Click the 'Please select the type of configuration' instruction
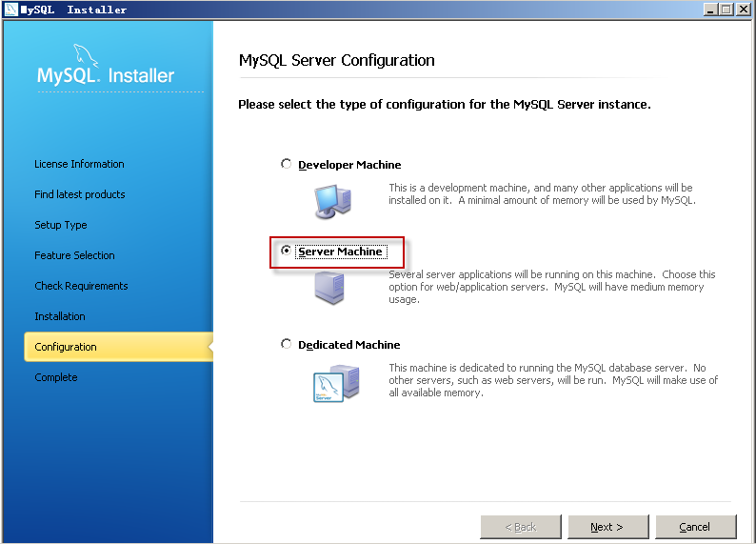Image resolution: width=756 pixels, height=544 pixels. pos(445,105)
